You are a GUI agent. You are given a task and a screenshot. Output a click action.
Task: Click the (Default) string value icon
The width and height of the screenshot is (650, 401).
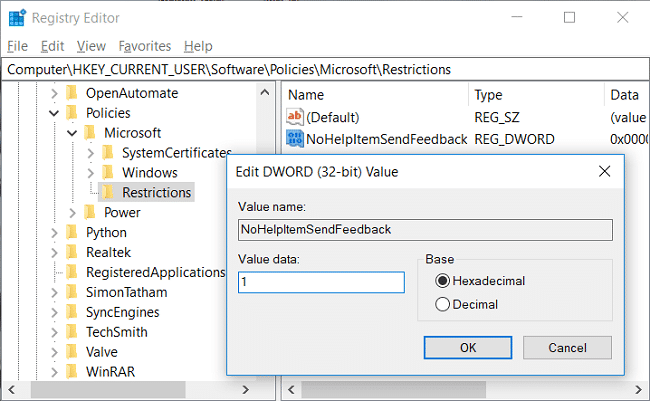click(x=295, y=117)
